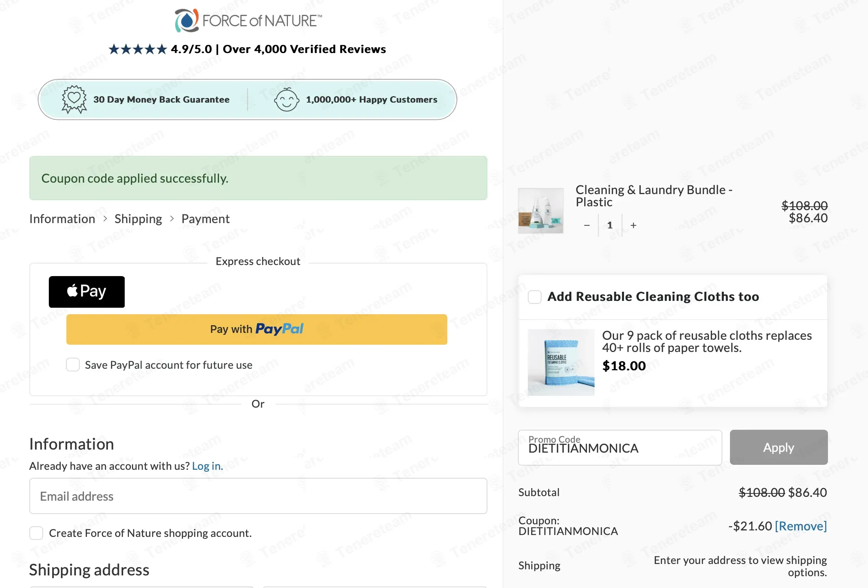Click the Force of Nature logo
The width and height of the screenshot is (868, 588).
[248, 20]
